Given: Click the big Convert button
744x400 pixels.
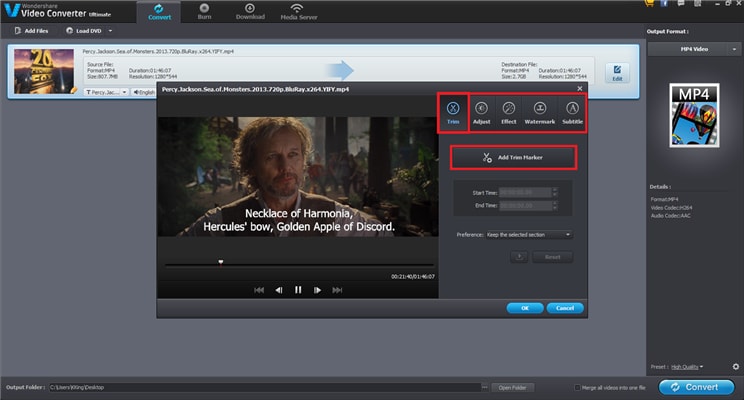Looking at the screenshot, I should pyautogui.click(x=696, y=387).
